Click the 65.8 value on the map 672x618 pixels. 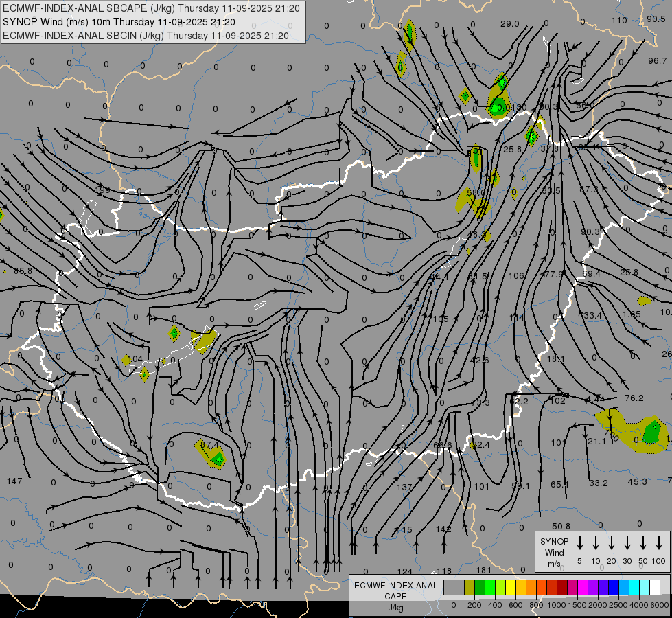pyautogui.click(x=23, y=271)
